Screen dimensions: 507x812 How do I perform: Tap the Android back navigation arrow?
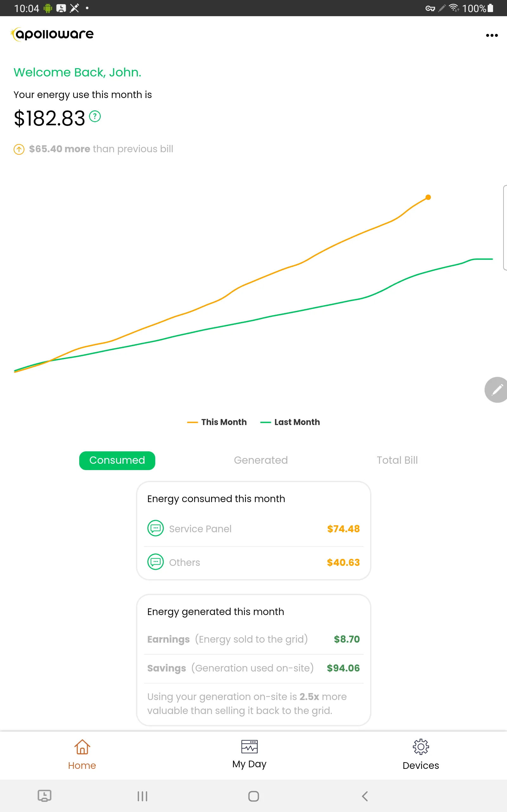365,796
